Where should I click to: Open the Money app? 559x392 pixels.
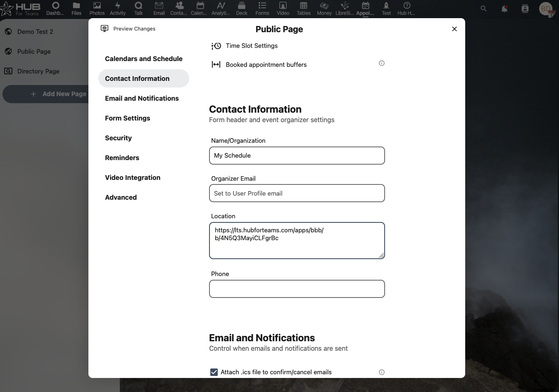pyautogui.click(x=324, y=9)
